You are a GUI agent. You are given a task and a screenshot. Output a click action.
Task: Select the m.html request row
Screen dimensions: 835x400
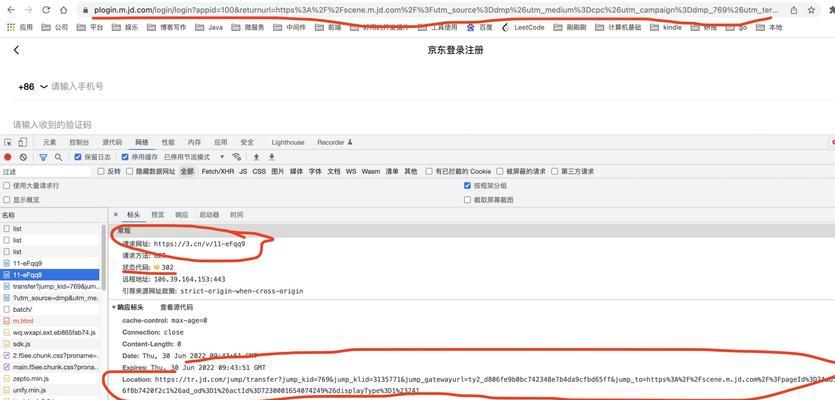tap(50, 321)
